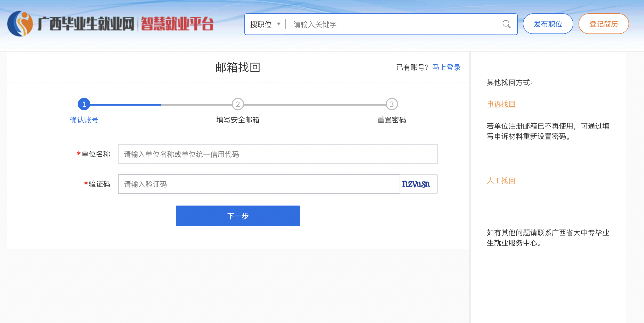Open the 搜职位 search type dropdown
644x323 pixels.
tap(261, 24)
